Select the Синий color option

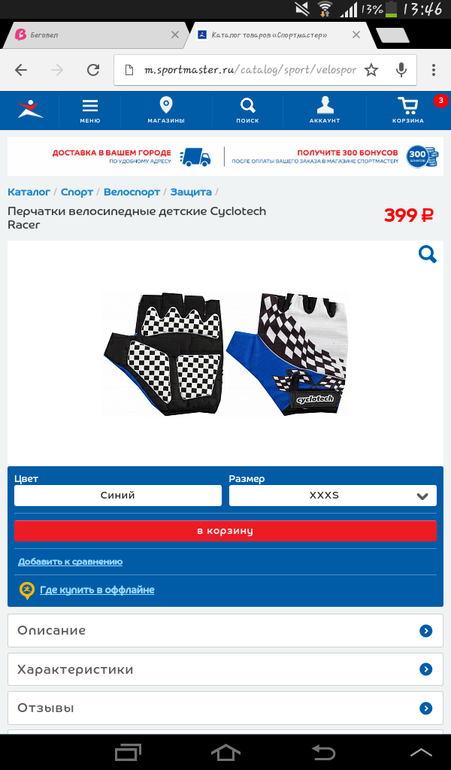[118, 495]
